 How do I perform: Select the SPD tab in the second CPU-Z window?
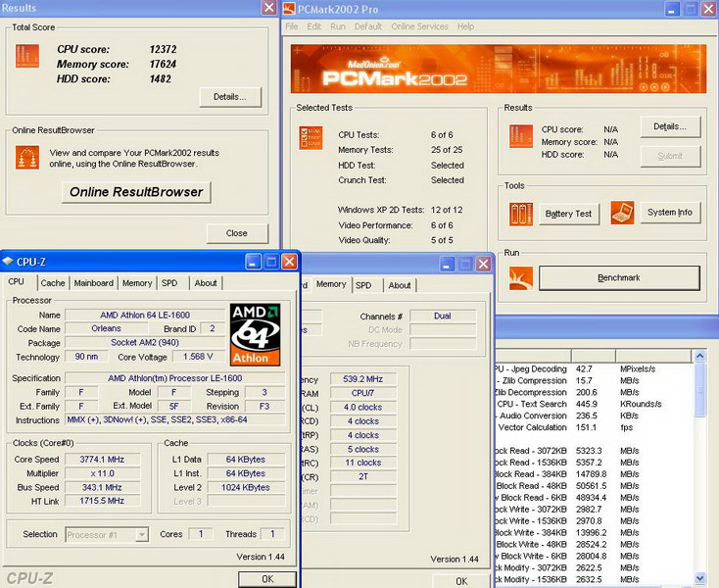click(x=363, y=285)
